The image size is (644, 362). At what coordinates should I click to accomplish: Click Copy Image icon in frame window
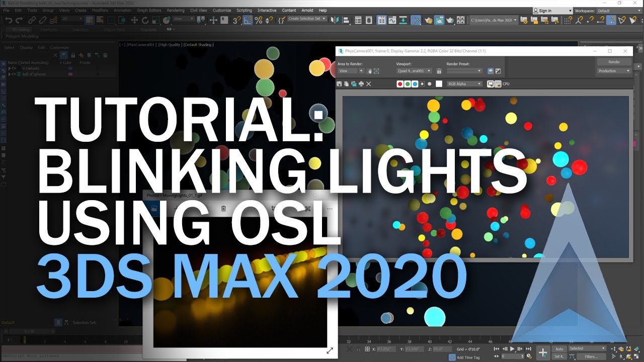(347, 84)
